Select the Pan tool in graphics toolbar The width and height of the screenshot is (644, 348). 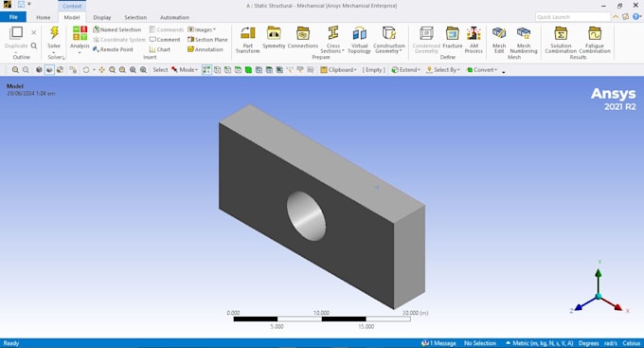(101, 70)
